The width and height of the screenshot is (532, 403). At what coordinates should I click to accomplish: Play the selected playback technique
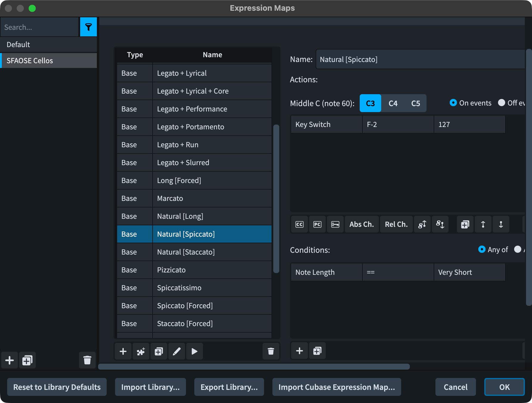[194, 351]
